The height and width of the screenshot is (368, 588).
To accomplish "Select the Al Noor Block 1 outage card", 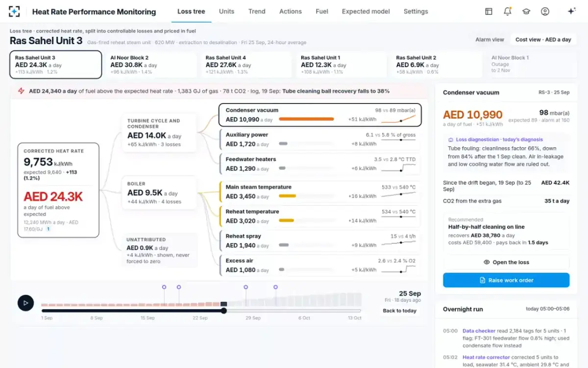I will tap(532, 64).
